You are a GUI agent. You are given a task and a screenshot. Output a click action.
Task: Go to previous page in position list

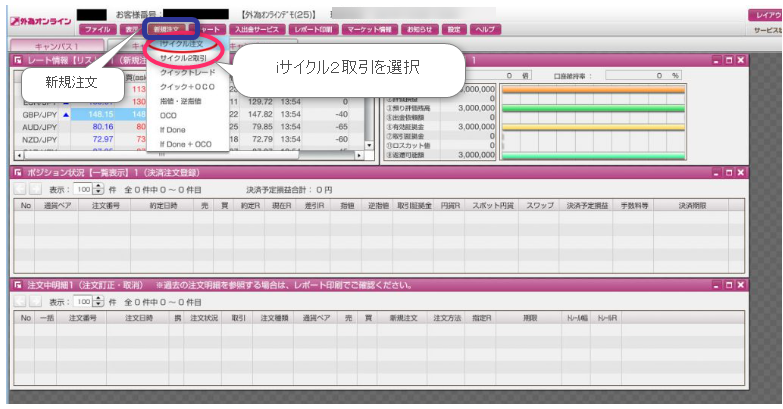tap(20, 188)
